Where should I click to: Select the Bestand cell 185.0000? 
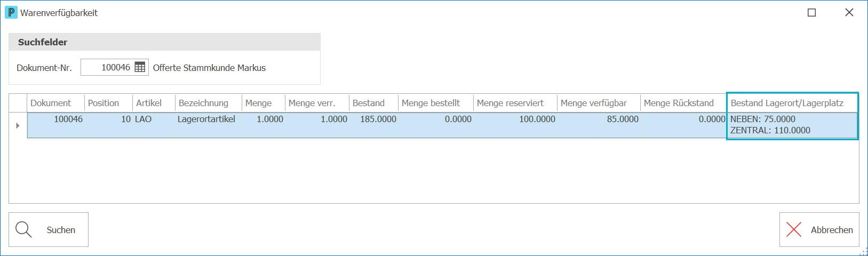pyautogui.click(x=374, y=125)
